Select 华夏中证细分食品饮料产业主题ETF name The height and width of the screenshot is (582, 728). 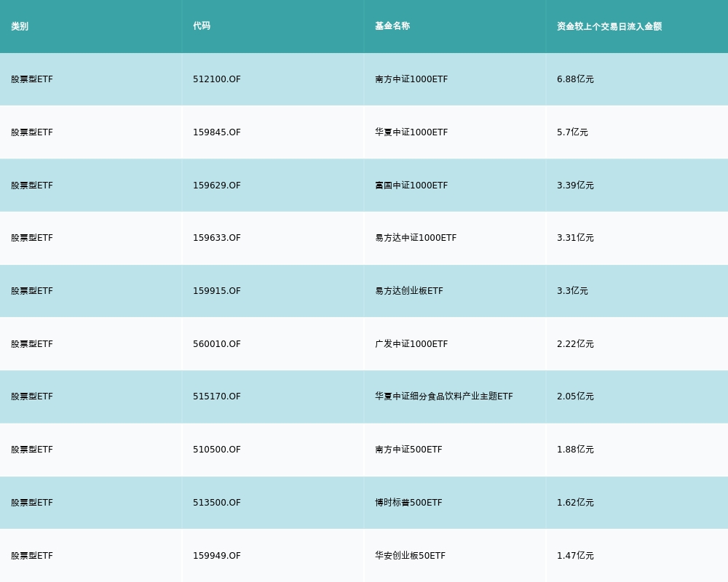[444, 396]
